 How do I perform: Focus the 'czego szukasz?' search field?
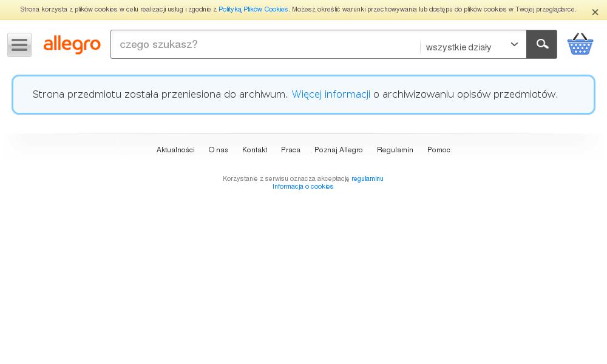[x=266, y=44]
